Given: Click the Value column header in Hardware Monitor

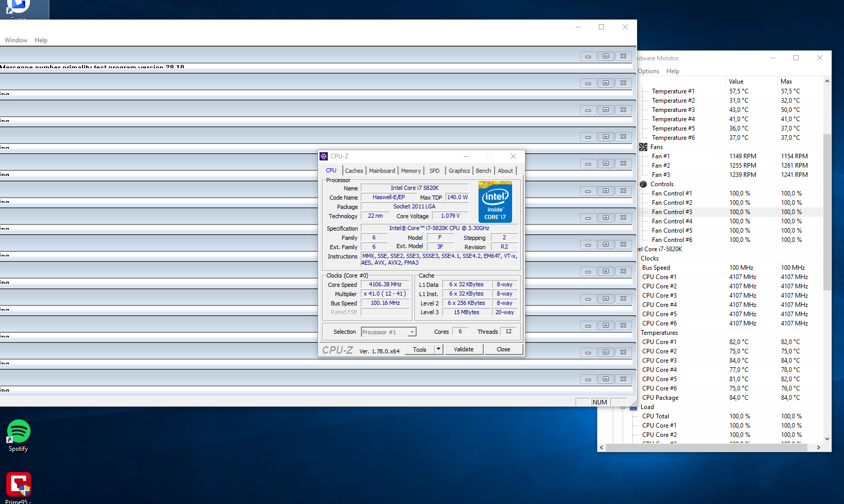Looking at the screenshot, I should 751,82.
